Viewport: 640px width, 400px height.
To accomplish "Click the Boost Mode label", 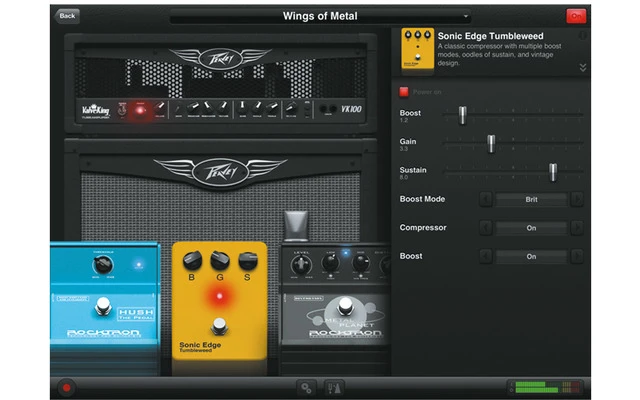I will [x=422, y=199].
